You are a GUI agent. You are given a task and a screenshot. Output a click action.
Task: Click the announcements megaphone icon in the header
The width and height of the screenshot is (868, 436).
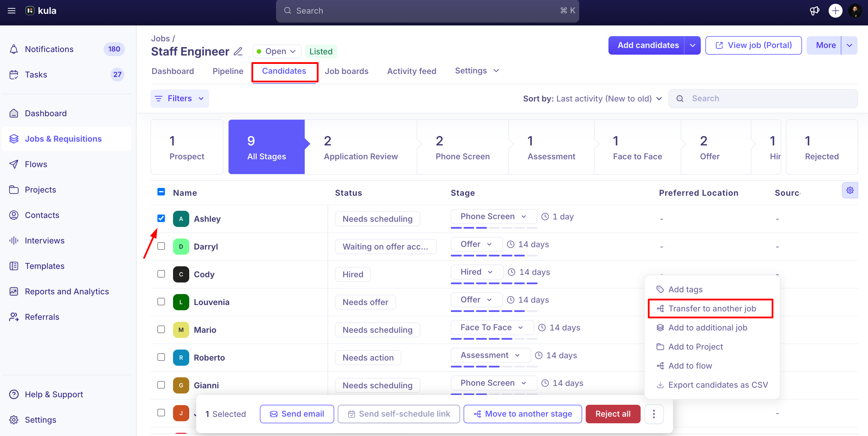pos(814,10)
